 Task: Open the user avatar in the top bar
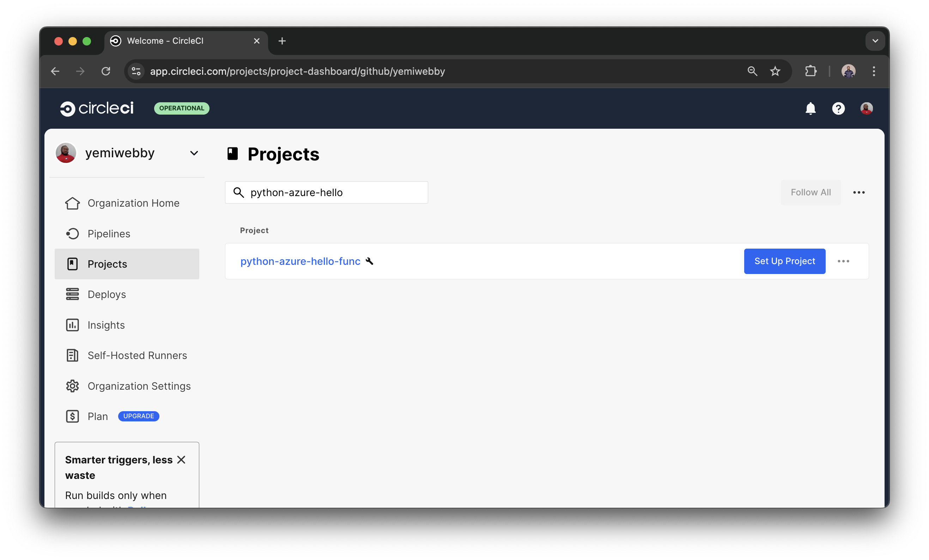pyautogui.click(x=866, y=109)
